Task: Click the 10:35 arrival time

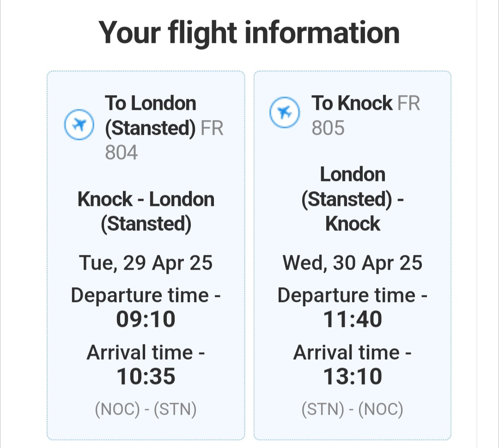Action: (146, 376)
